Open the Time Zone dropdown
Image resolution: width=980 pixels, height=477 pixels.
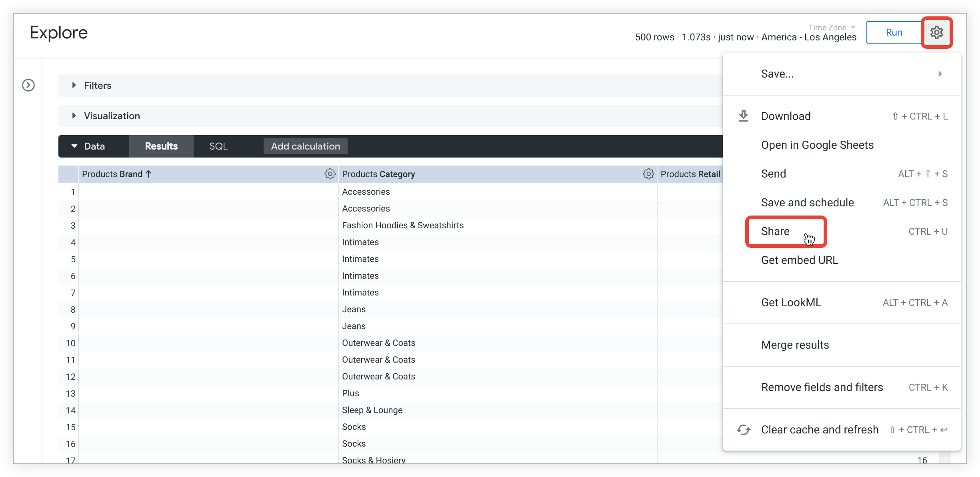[831, 28]
